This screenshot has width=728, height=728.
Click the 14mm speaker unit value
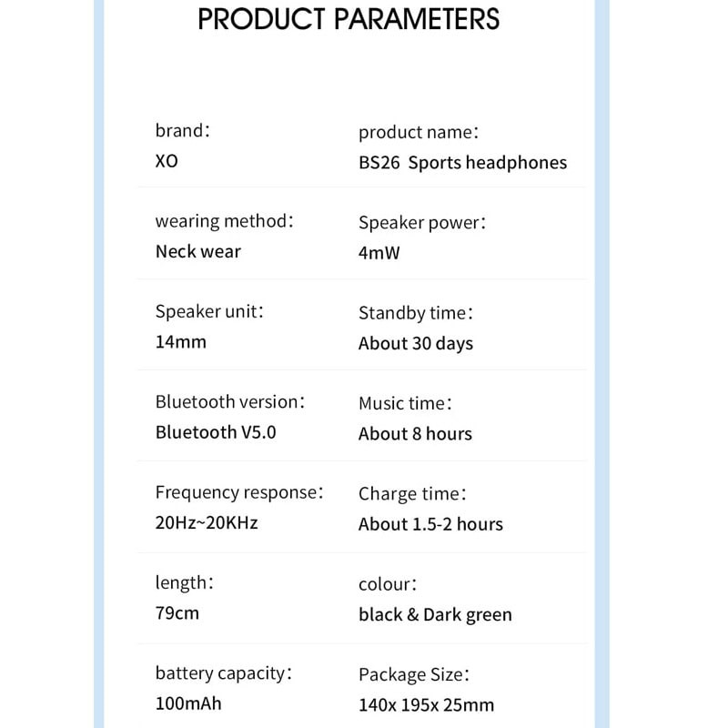[180, 342]
